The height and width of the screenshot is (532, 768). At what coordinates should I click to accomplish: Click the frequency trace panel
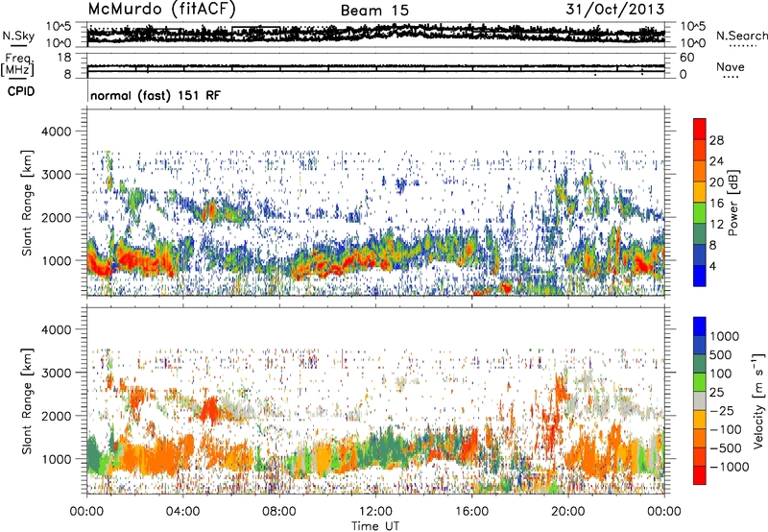click(x=375, y=65)
